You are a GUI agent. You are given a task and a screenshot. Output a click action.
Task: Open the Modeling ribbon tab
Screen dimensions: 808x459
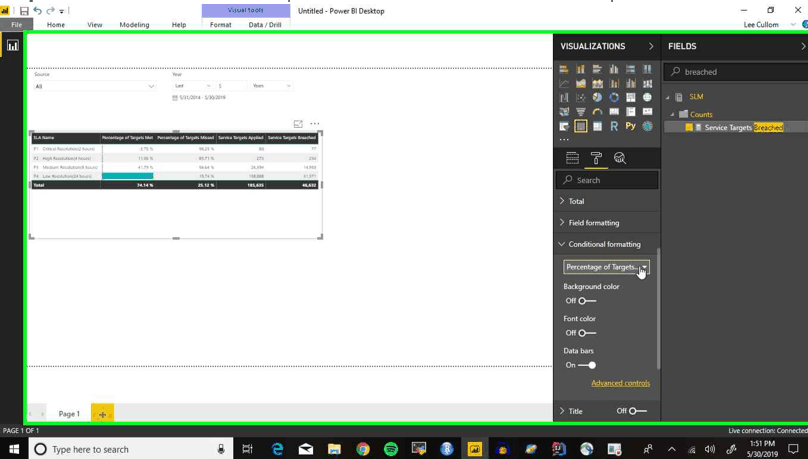[x=134, y=25]
